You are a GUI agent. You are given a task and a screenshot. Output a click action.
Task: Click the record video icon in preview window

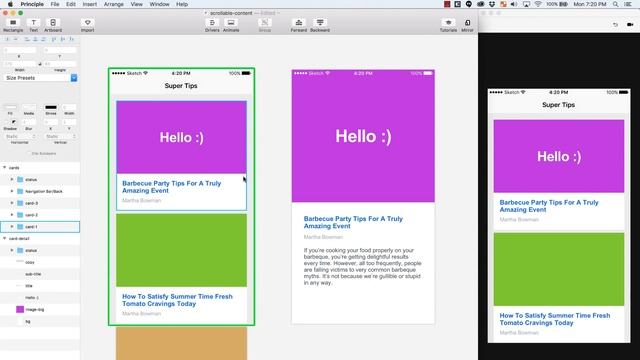[x=630, y=24]
